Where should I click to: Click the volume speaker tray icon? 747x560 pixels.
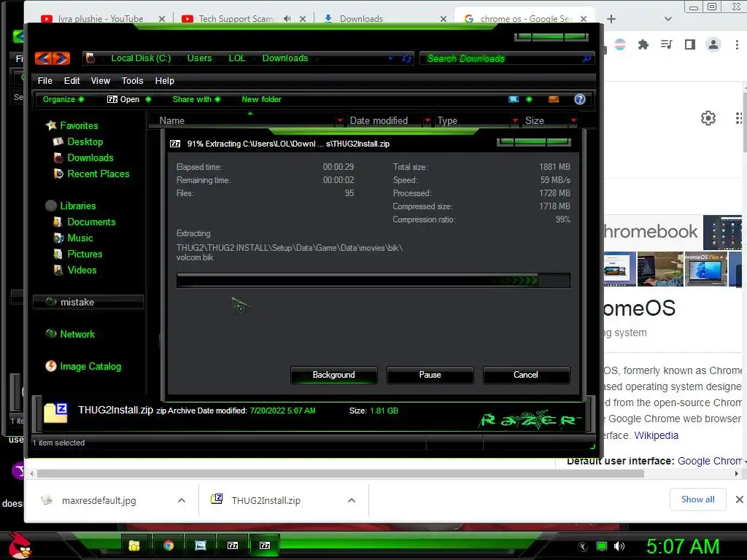619,546
